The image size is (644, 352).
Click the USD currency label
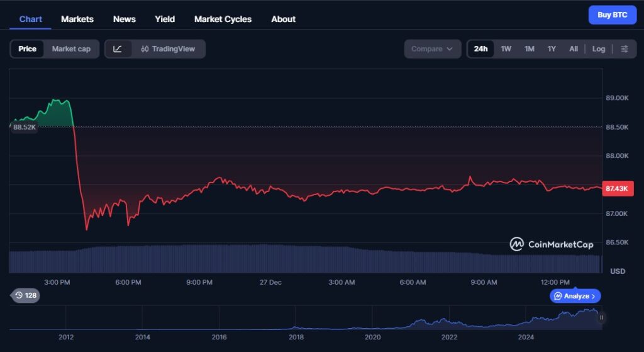pos(618,271)
